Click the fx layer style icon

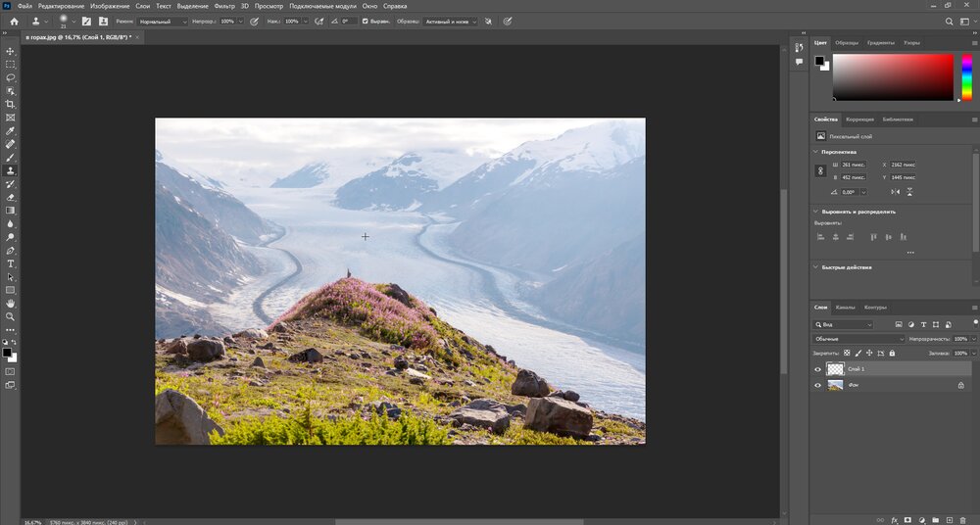coord(894,519)
